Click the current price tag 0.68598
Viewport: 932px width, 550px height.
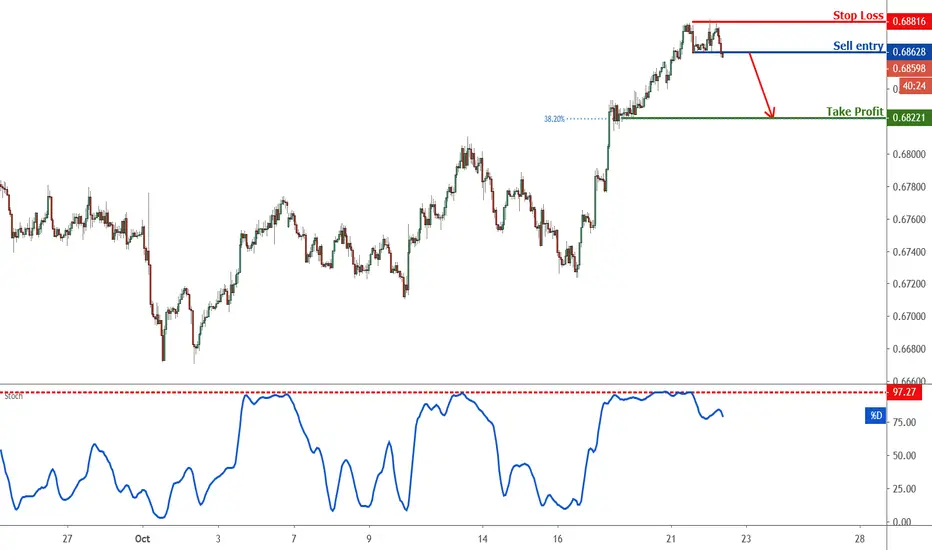[x=909, y=68]
